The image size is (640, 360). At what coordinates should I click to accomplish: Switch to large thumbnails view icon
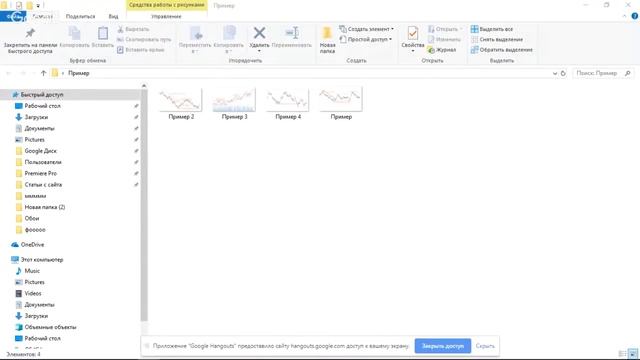(633, 354)
